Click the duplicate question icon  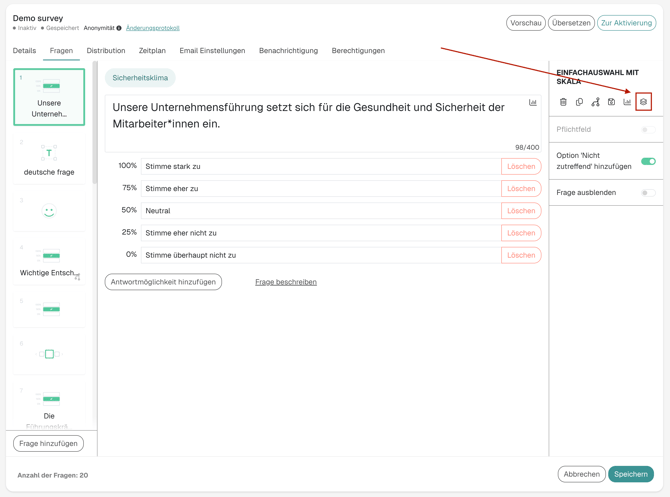click(x=579, y=102)
